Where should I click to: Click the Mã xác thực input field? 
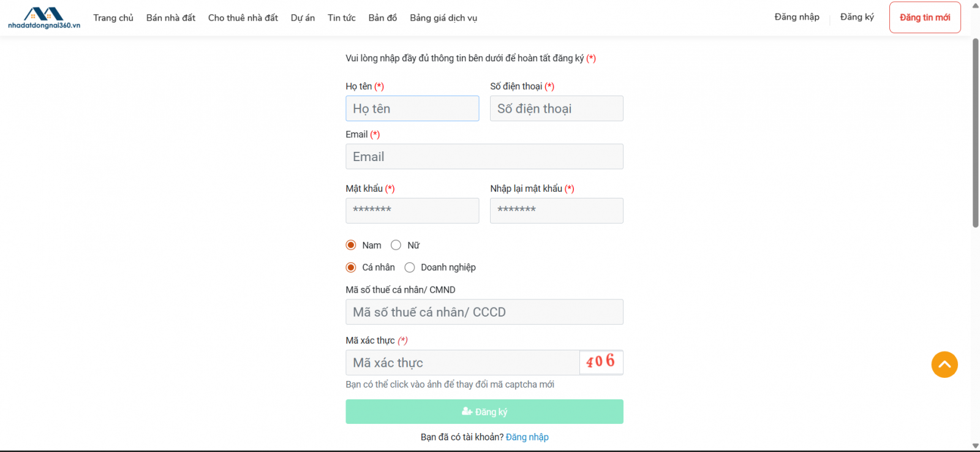(x=462, y=363)
